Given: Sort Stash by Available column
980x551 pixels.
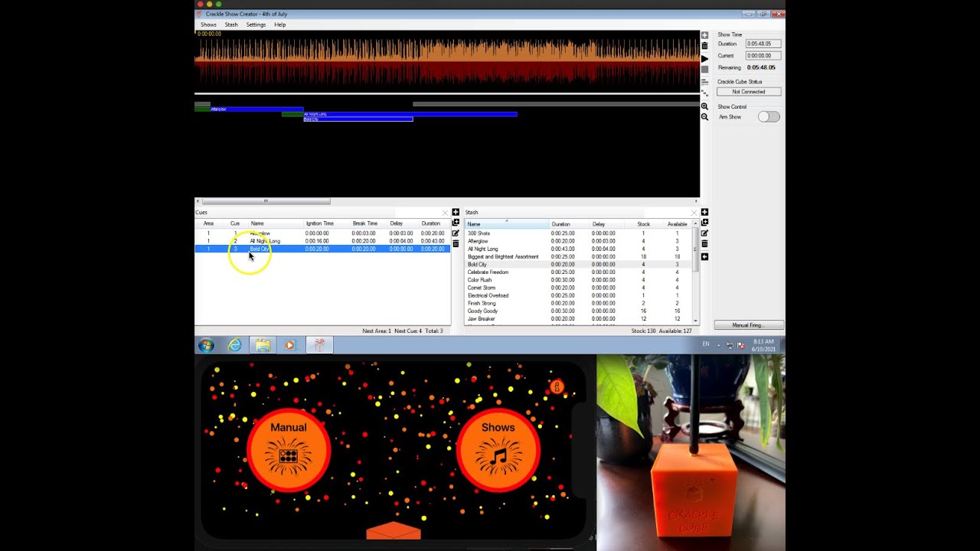Looking at the screenshot, I should (x=677, y=224).
